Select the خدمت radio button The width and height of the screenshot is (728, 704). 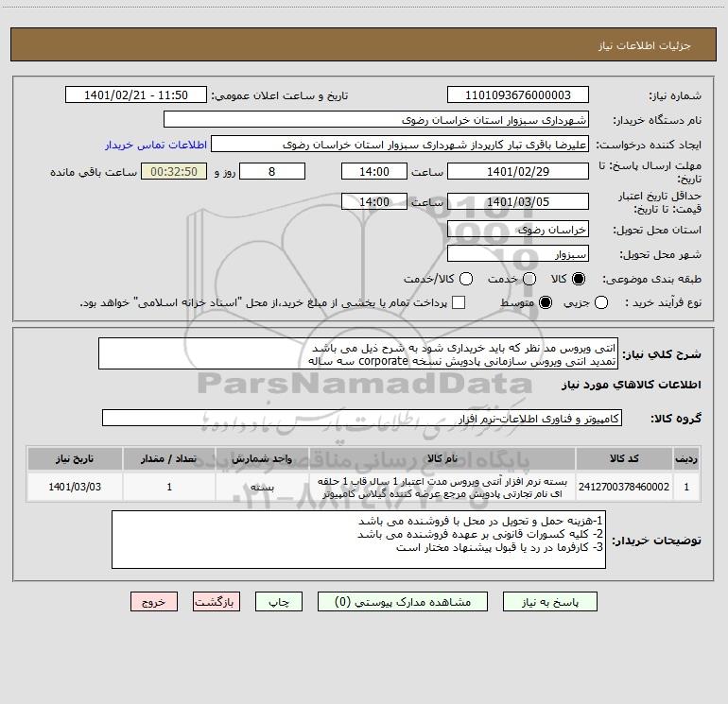pos(529,279)
